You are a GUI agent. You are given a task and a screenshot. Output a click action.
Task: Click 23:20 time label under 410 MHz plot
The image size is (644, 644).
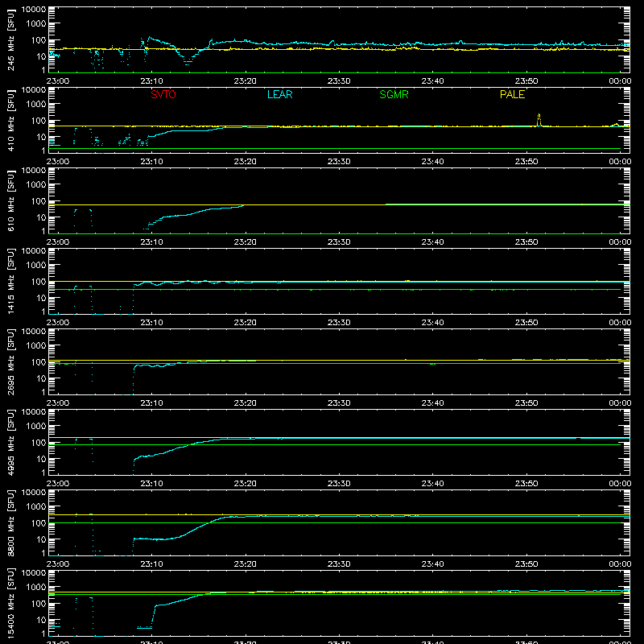pyautogui.click(x=246, y=162)
